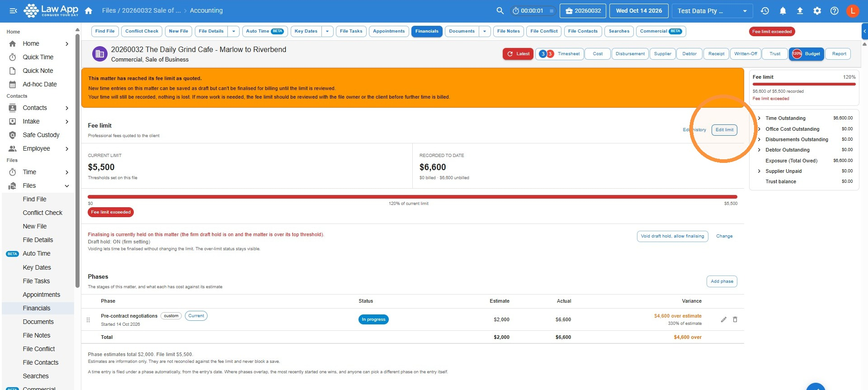This screenshot has width=868, height=390.
Task: Delete the Pre-contract negotiations phase
Action: (x=735, y=319)
